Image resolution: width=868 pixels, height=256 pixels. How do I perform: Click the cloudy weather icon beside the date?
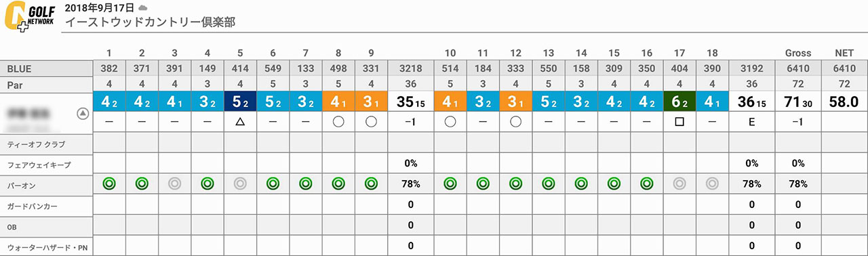point(142,7)
